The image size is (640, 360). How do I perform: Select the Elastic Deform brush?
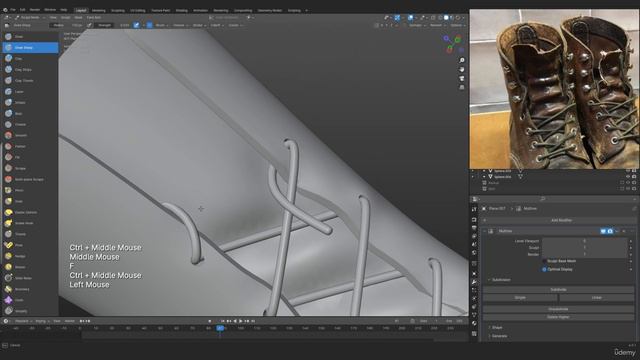tap(31, 212)
